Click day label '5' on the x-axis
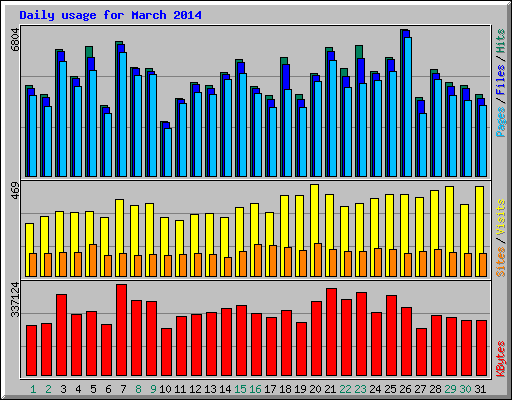512x400 pixels. coord(93,389)
